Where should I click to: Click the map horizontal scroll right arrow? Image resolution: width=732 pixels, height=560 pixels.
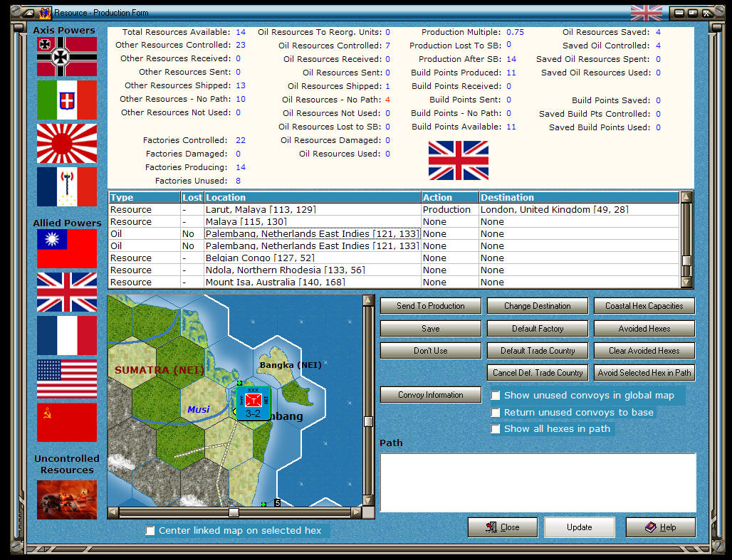356,512
